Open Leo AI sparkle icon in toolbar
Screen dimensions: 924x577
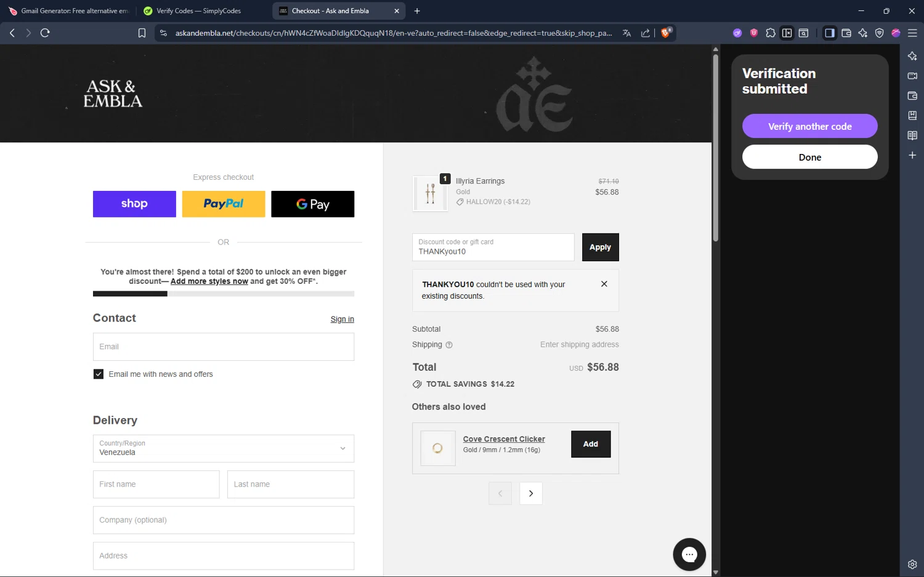(863, 33)
